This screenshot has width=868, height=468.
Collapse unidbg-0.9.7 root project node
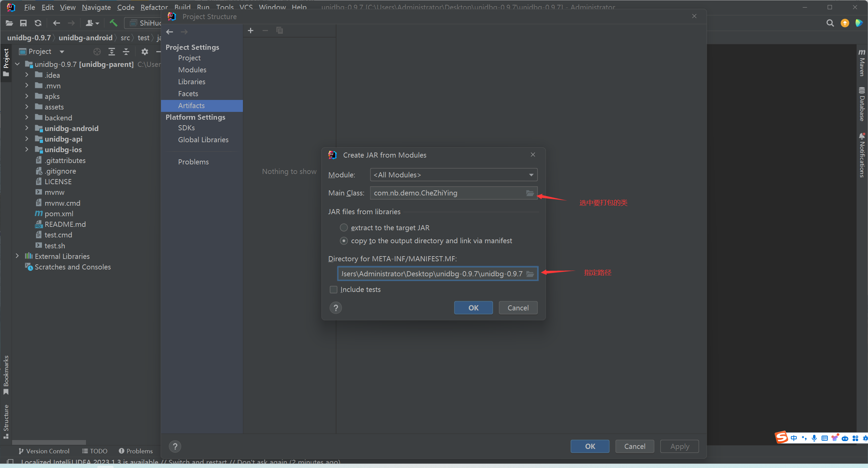click(17, 64)
